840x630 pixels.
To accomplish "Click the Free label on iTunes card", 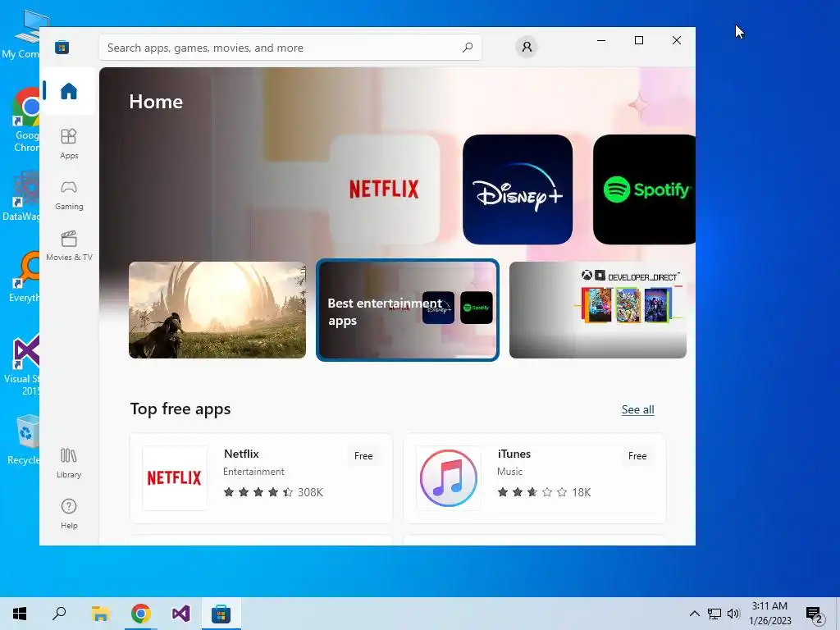I will pos(637,456).
